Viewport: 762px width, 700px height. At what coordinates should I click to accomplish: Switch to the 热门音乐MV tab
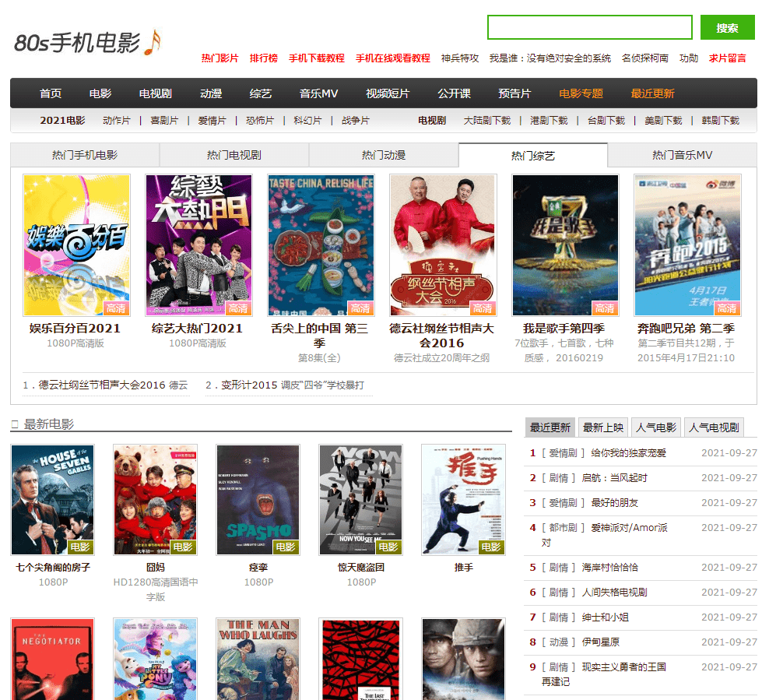tap(682, 155)
